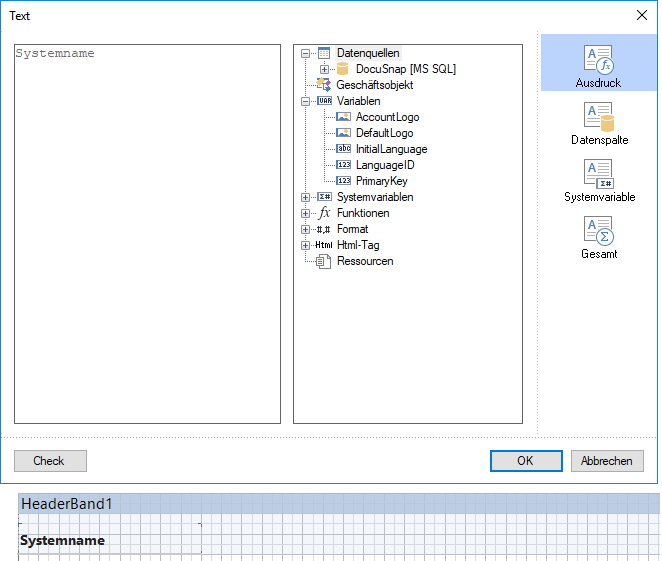The width and height of the screenshot is (662, 561).
Task: Click the Check button
Action: (x=50, y=461)
